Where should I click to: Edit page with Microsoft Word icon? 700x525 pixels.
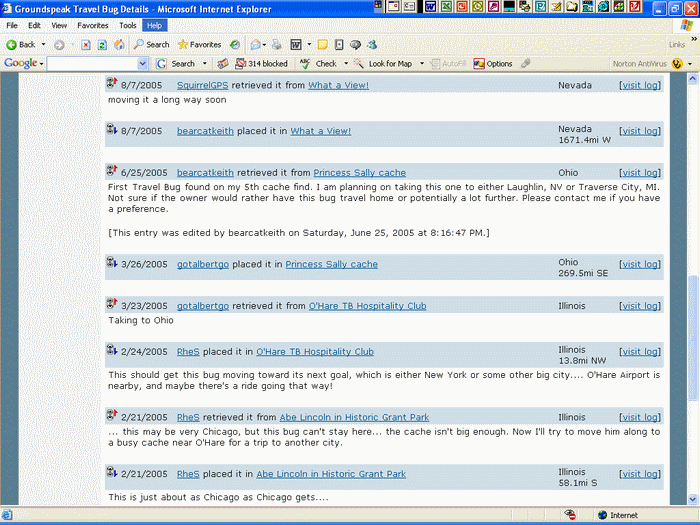click(296, 45)
